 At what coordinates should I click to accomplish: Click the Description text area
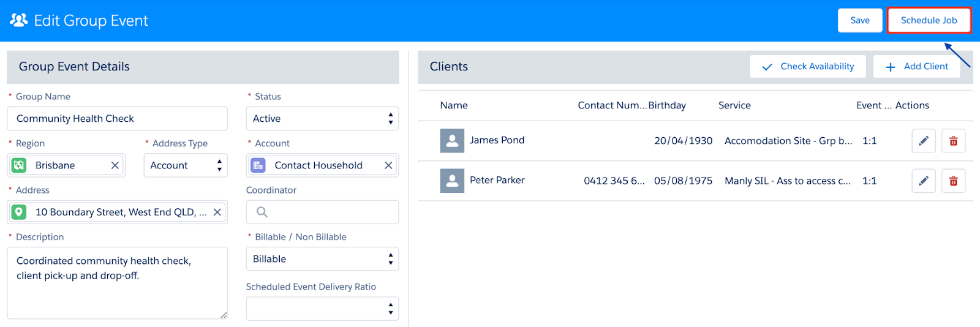[117, 283]
